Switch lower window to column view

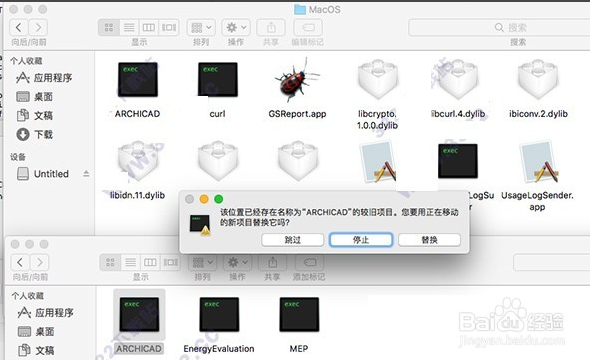pos(150,262)
